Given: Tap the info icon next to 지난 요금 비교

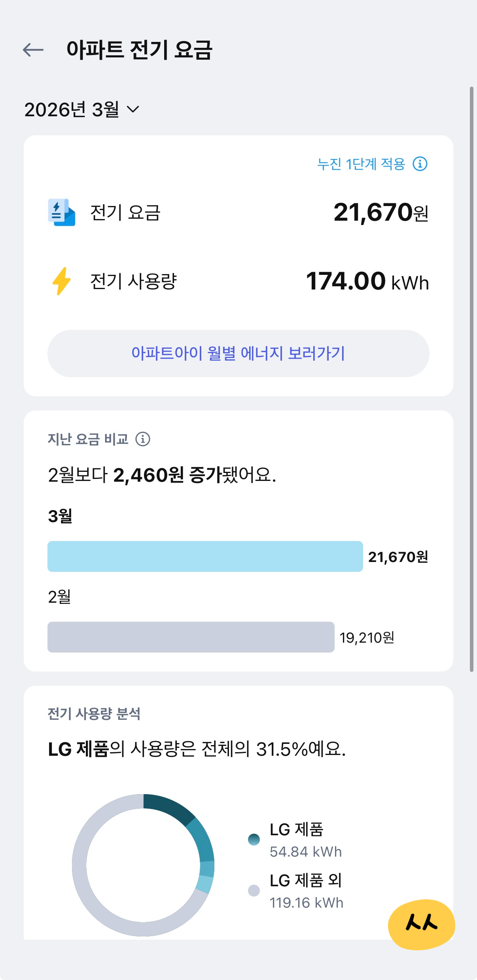Looking at the screenshot, I should [143, 439].
